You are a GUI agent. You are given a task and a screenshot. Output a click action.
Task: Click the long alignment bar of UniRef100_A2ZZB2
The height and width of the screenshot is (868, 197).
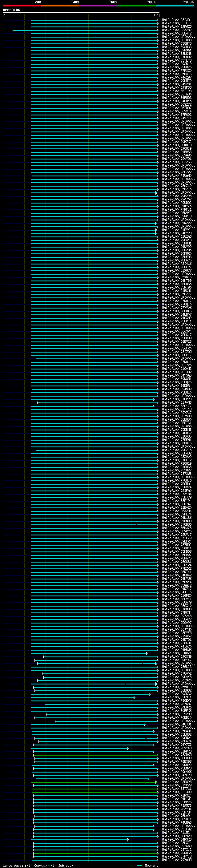coord(86,30)
